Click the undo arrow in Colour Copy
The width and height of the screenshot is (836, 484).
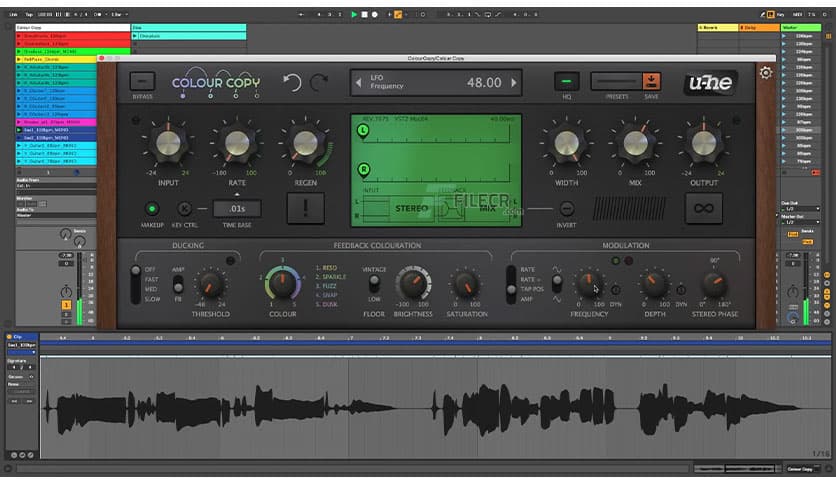[x=292, y=83]
